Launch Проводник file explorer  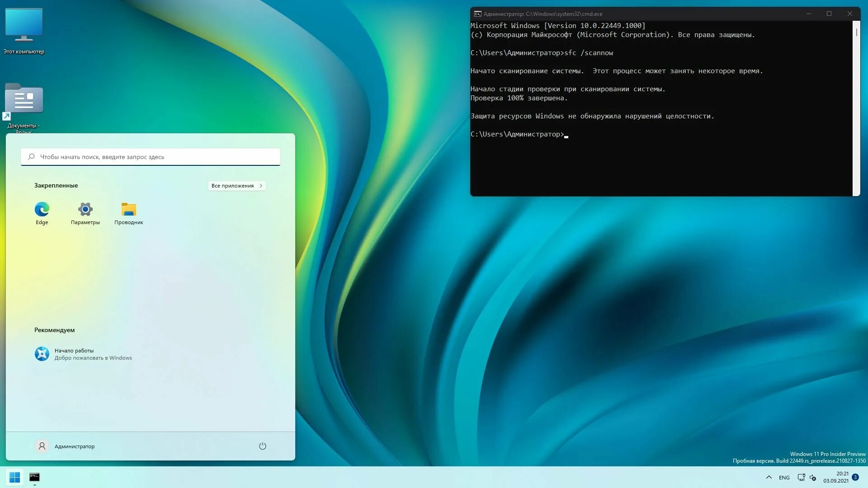128,213
